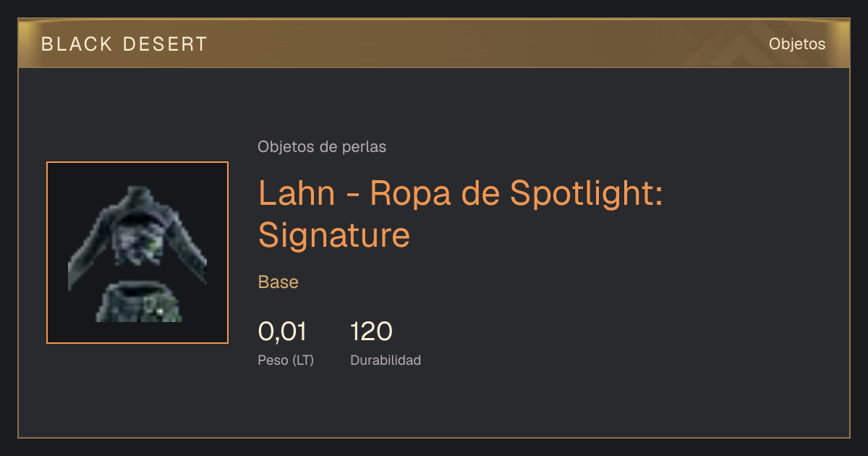Go to the Objetos section

pos(797,44)
